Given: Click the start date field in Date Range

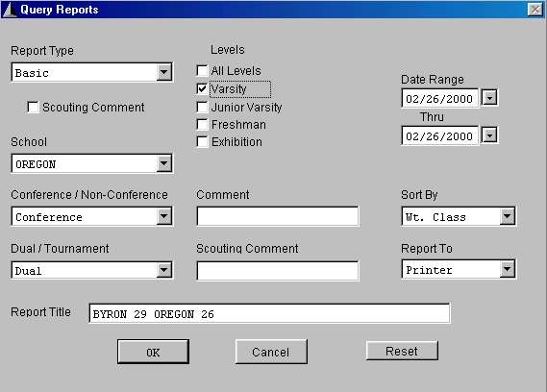Looking at the screenshot, I should 440,98.
